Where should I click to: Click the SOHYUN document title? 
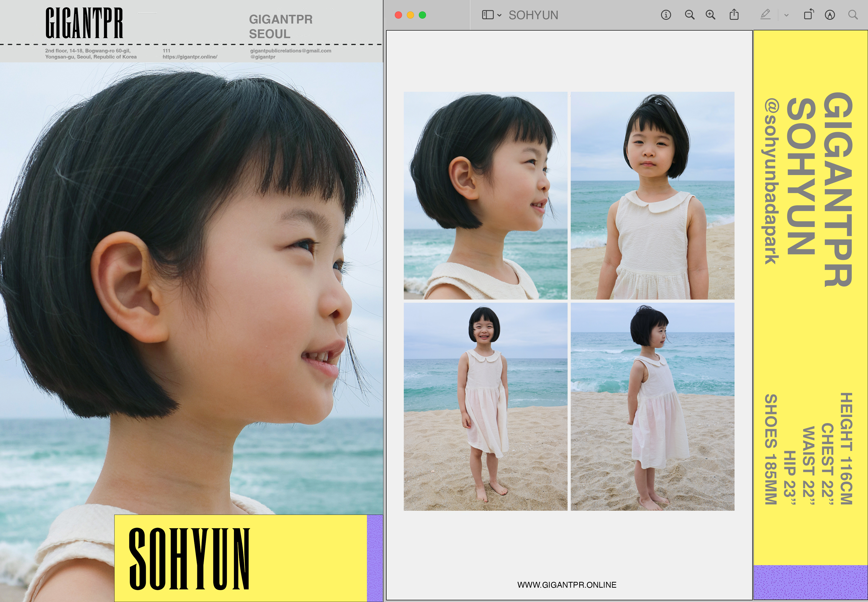tap(533, 15)
